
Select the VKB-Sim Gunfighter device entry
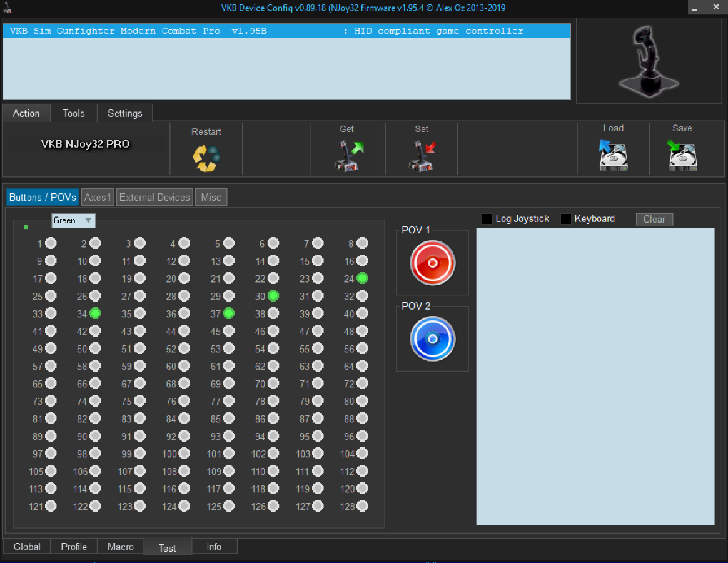[286, 31]
